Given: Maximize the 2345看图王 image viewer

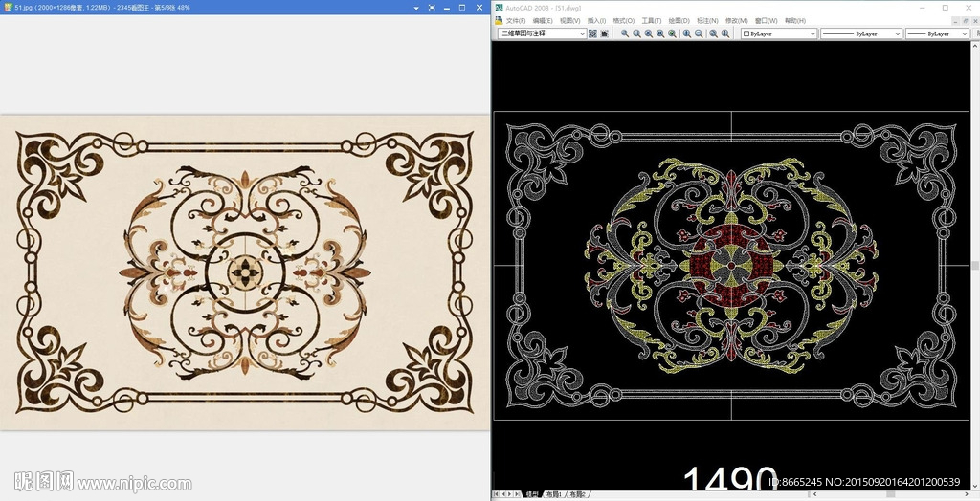Looking at the screenshot, I should (x=462, y=8).
